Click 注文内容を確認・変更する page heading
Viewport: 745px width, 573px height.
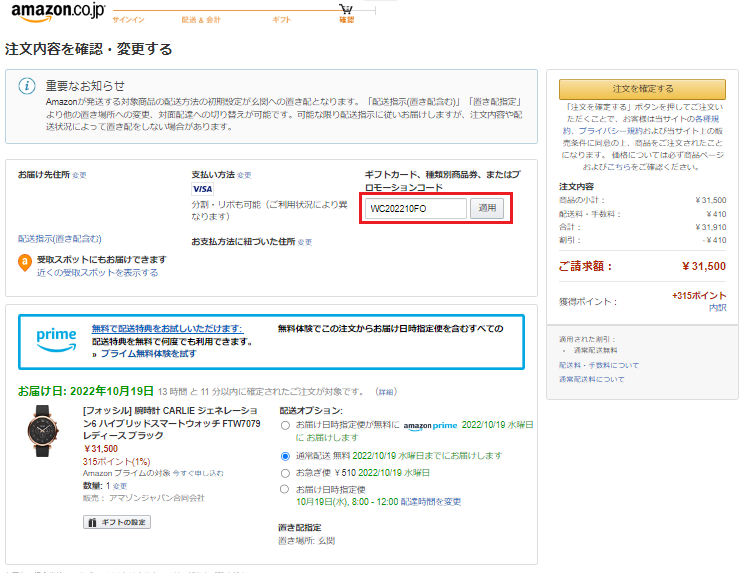[x=88, y=49]
